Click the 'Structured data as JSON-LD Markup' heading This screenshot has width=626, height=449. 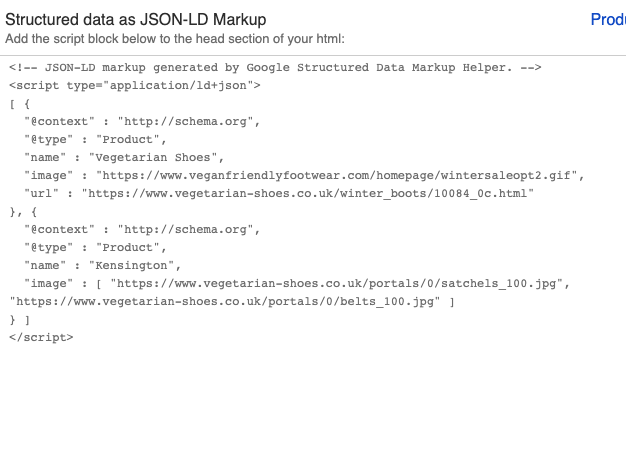pos(136,20)
